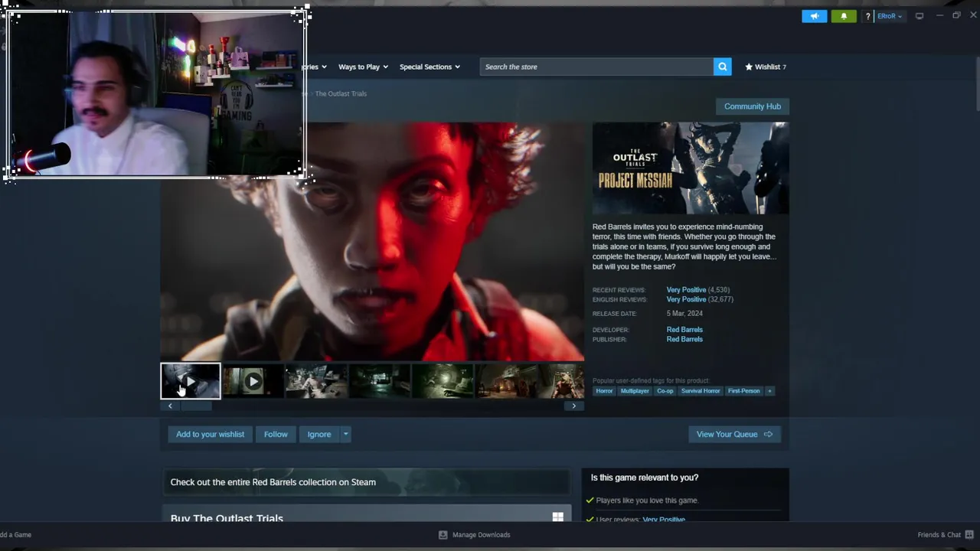Click the Windows platform icon in buy box
Viewport: 980px width, 551px height.
coord(557,517)
